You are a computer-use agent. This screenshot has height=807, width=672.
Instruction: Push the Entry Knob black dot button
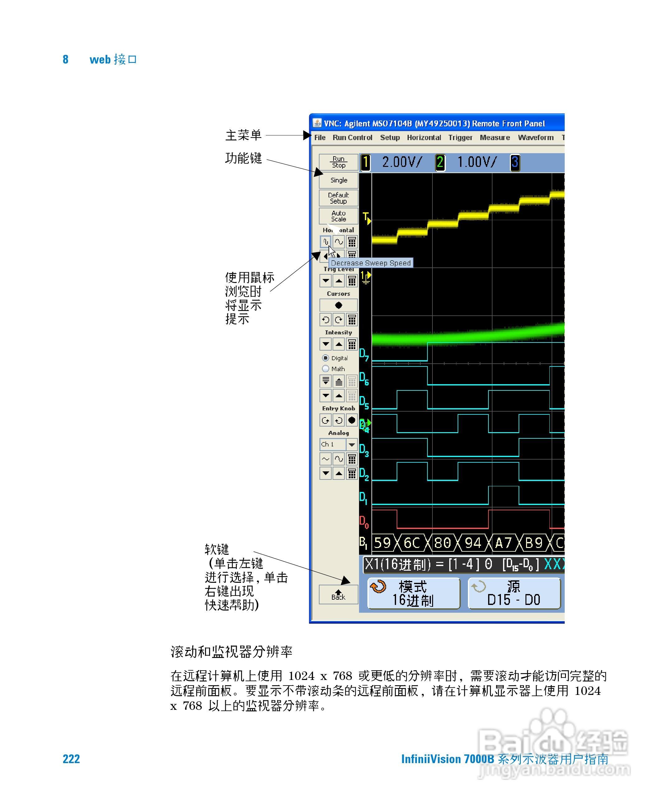coord(351,420)
